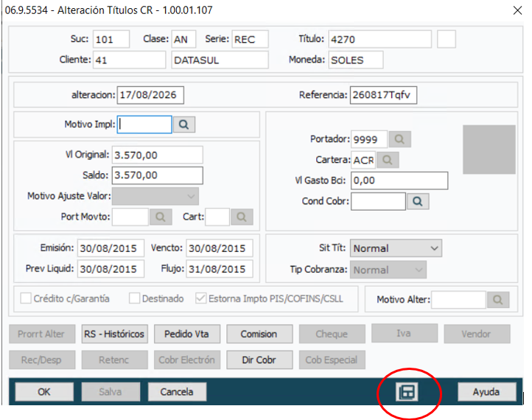Image resolution: width=532 pixels, height=420 pixels.
Task: Open the Port Movto search lookup
Action: pyautogui.click(x=161, y=217)
